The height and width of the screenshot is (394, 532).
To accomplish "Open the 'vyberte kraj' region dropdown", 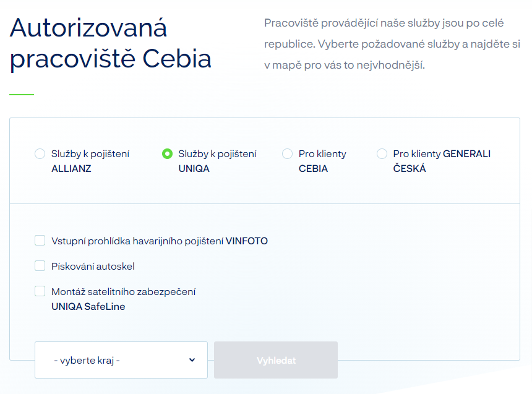I will [x=121, y=360].
